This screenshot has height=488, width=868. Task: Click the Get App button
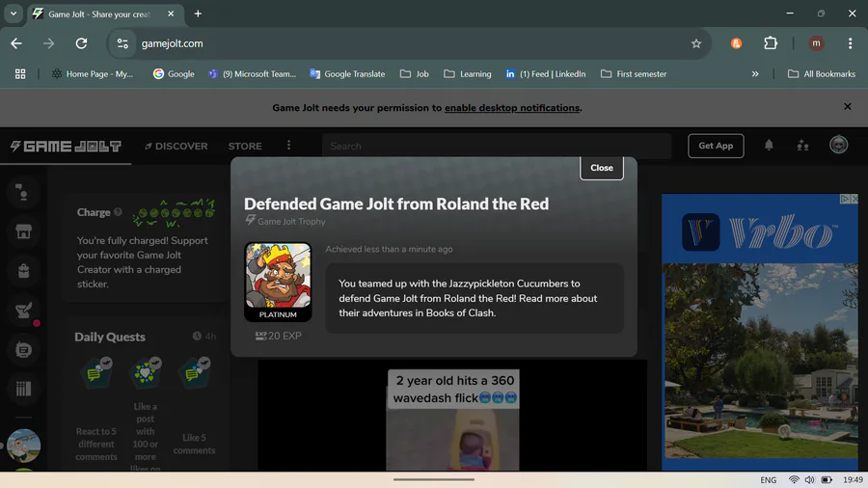tap(716, 146)
